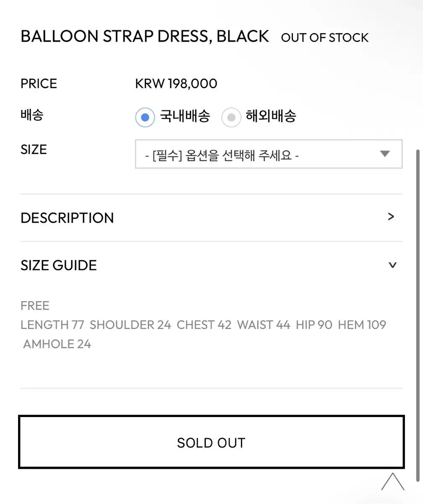
Task: Click the DESCRIPTION right chevron icon
Action: 391,217
